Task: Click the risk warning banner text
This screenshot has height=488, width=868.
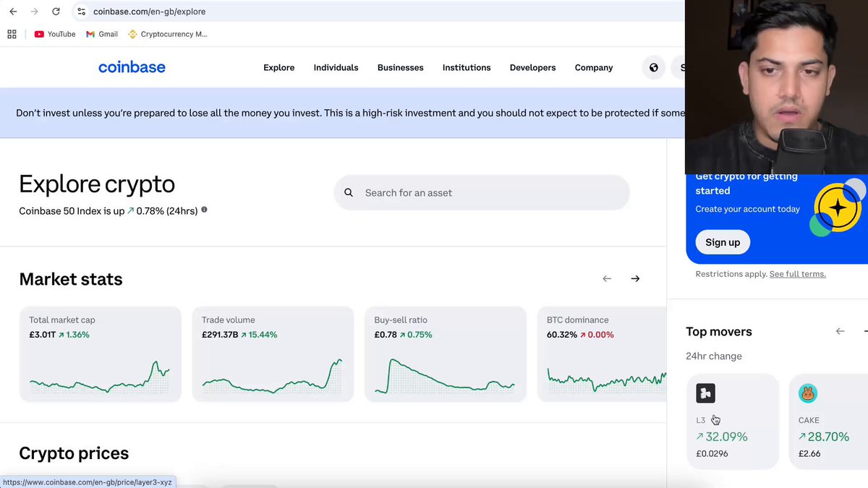Action: [350, 113]
